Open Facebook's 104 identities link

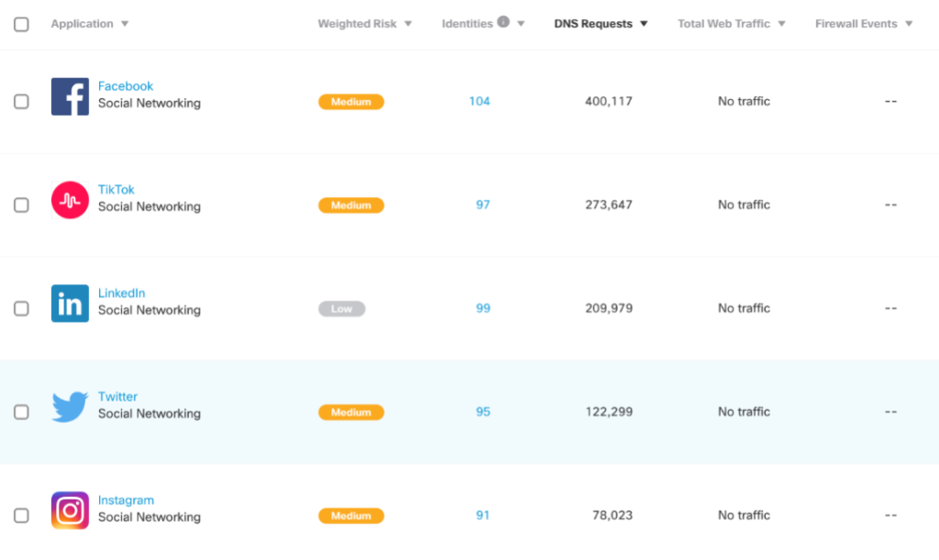[x=480, y=102]
